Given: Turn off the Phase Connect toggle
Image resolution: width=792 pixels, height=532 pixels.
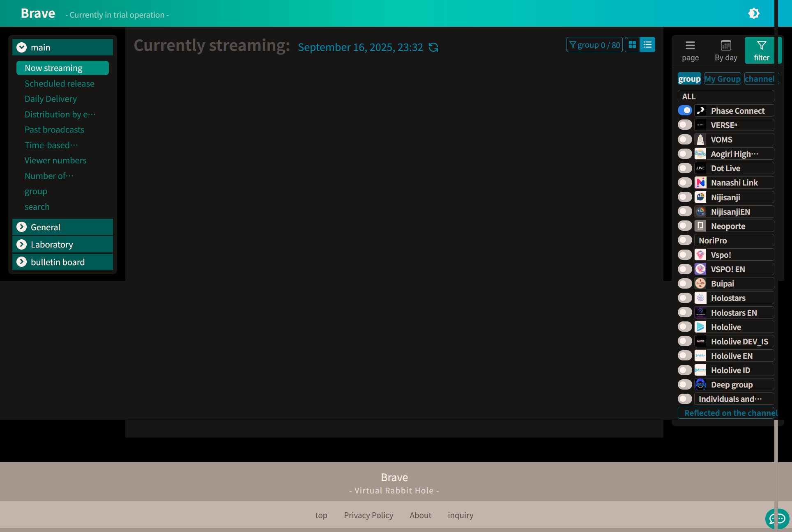Looking at the screenshot, I should coord(685,110).
